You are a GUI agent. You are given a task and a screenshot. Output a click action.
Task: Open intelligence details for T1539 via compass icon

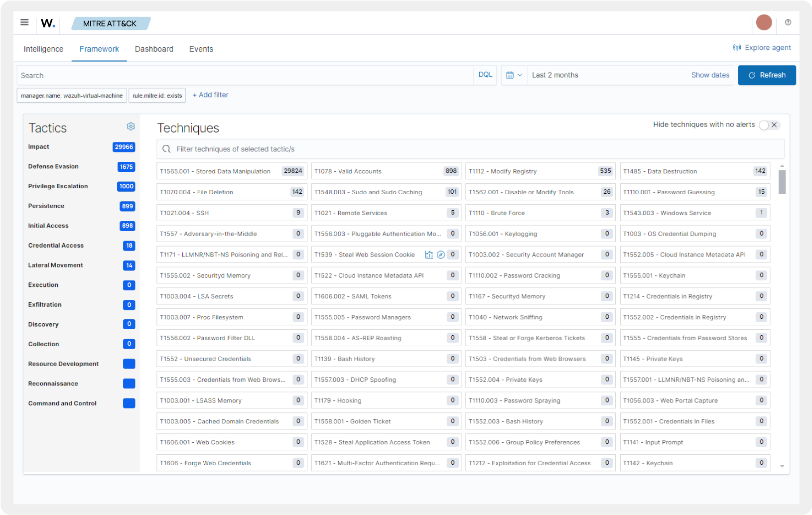point(441,255)
